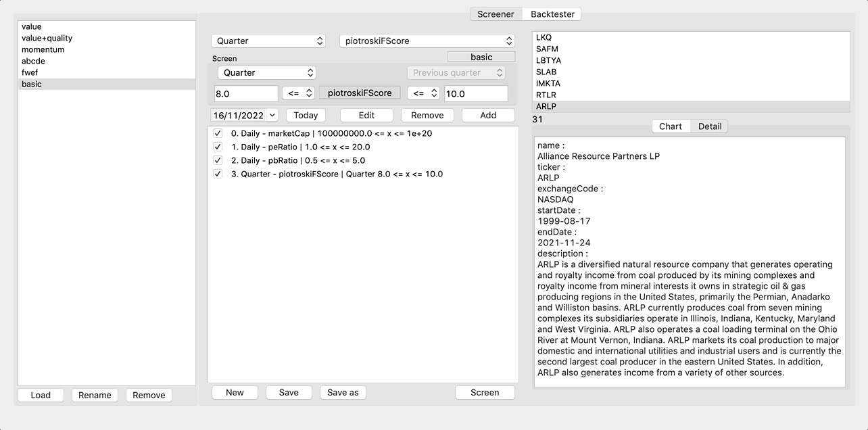Click the date field 16/11/2022
This screenshot has width=868, height=430.
click(239, 116)
